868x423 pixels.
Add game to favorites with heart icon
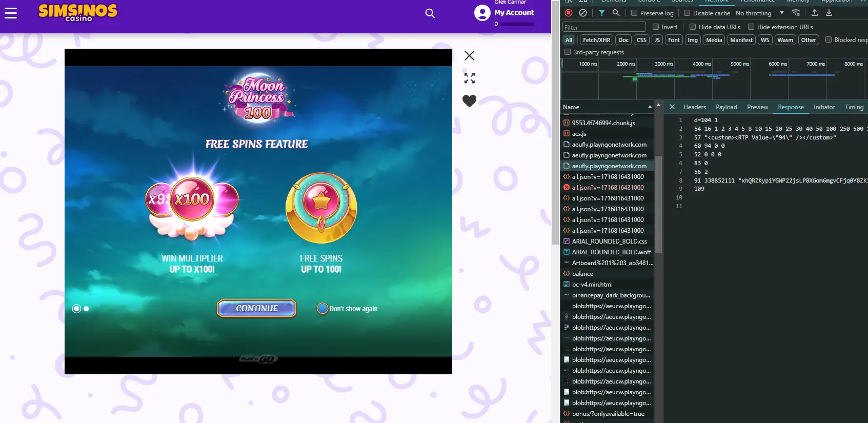[470, 100]
